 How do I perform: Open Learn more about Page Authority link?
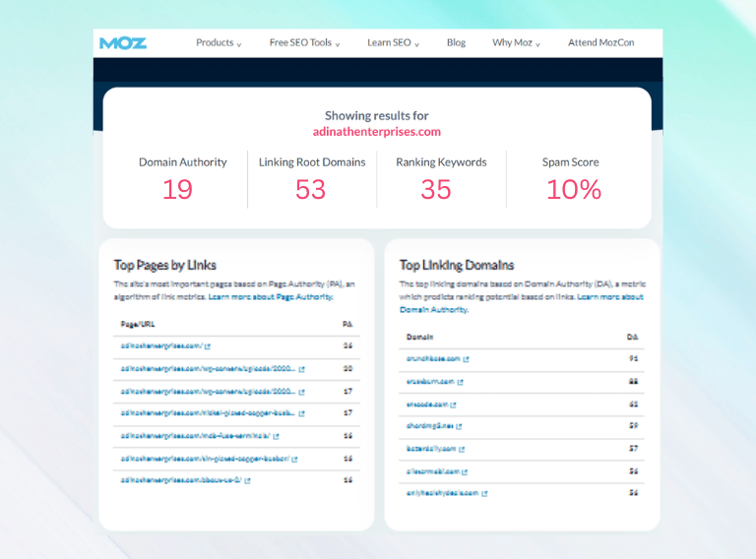coord(271,297)
